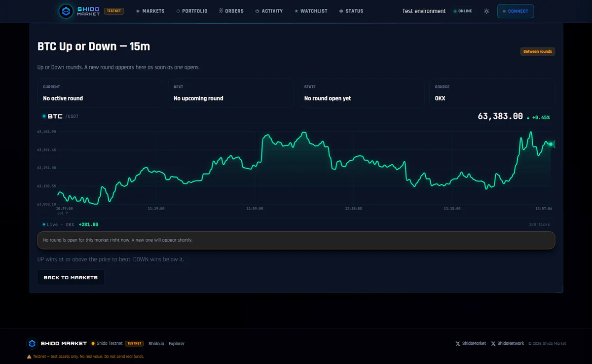Click the 11:59:00 time axis label
Viewport: 592px width, 364px height.
point(255,209)
